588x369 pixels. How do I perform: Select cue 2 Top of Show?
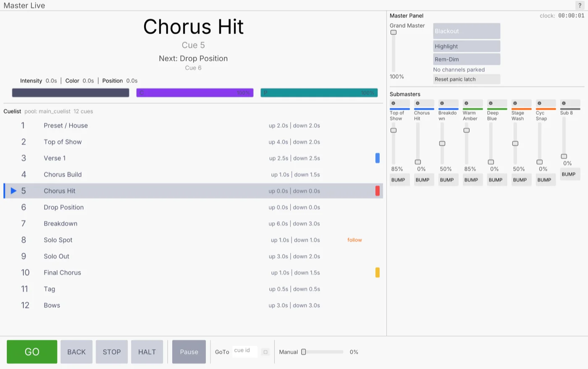[193, 142]
